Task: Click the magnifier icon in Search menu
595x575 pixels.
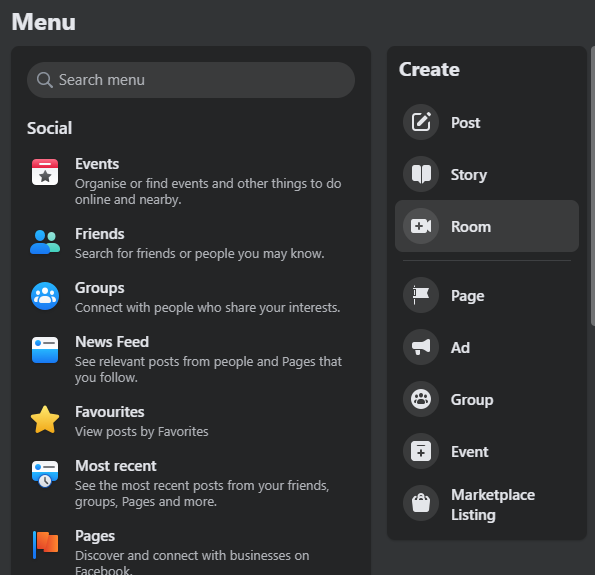Action: [x=44, y=80]
